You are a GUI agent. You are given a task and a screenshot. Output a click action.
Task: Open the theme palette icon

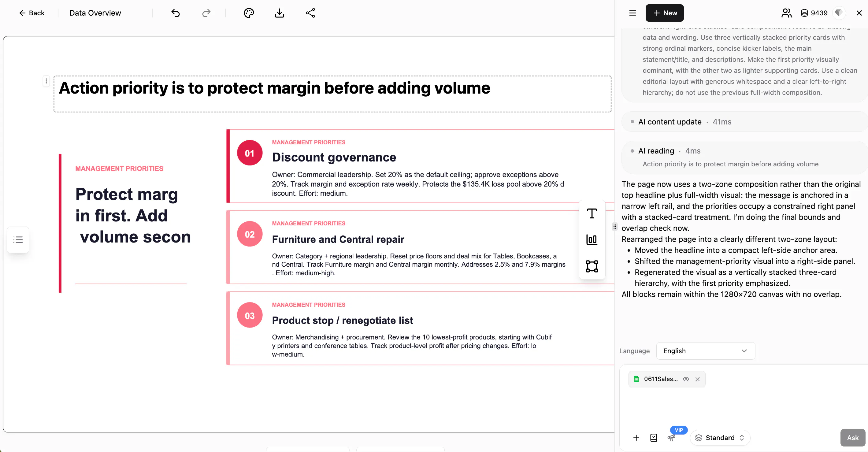[249, 13]
